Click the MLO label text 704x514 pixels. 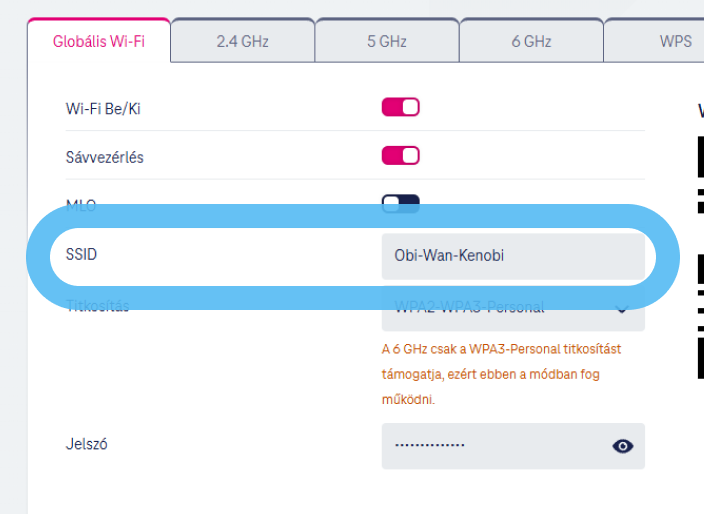click(80, 203)
